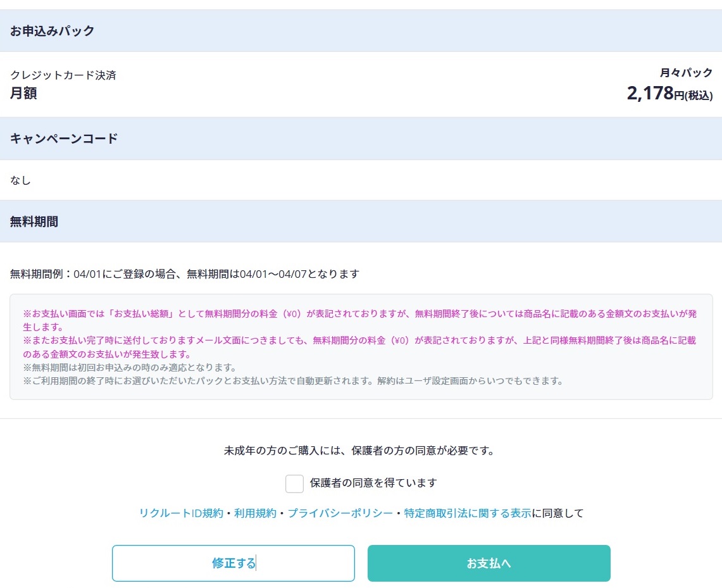Click the 未成年の方のご購入には notice text
The width and height of the screenshot is (722, 588).
click(359, 451)
